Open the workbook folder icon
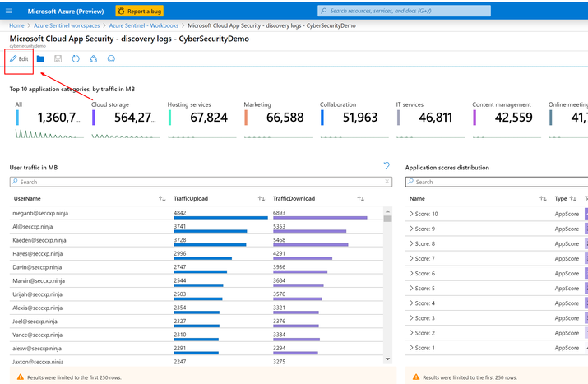This screenshot has width=588, height=384. pos(40,59)
